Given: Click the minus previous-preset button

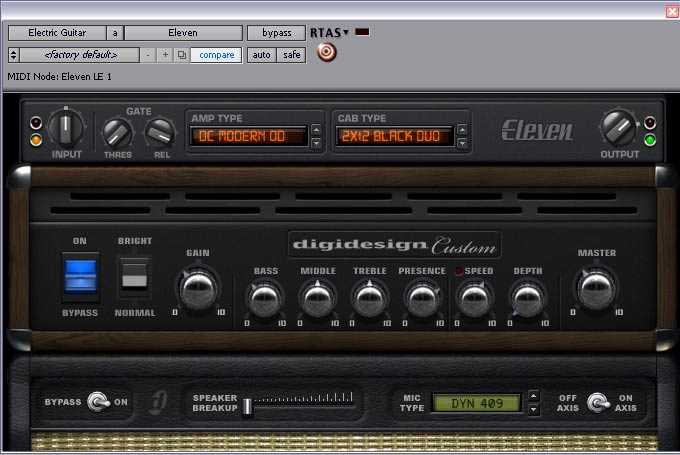Looking at the screenshot, I should 148,55.
